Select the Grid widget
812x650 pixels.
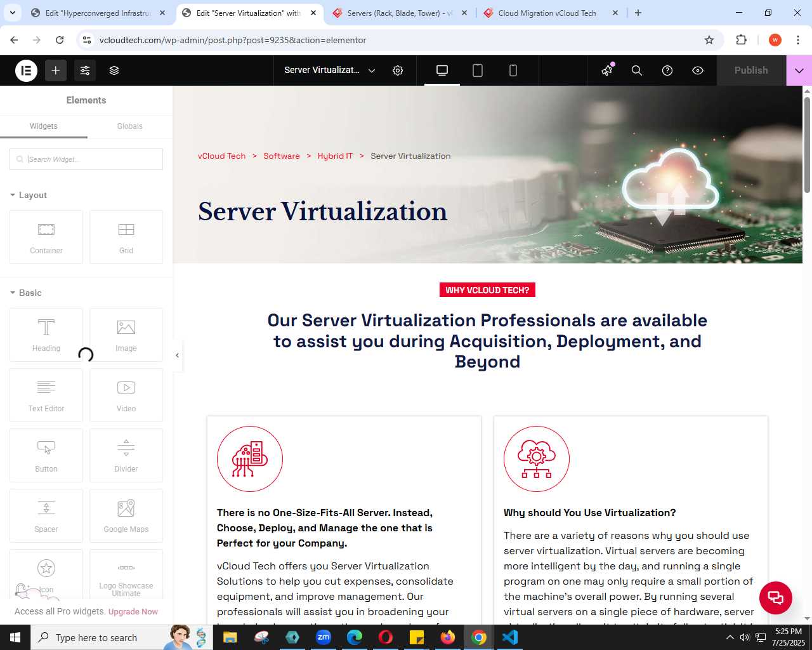[x=126, y=237]
